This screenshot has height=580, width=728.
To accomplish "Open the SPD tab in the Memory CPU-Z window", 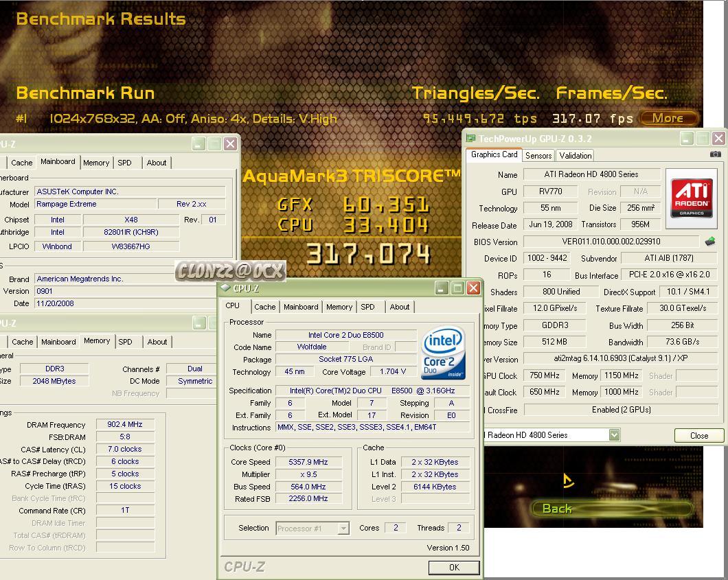I will (x=125, y=342).
